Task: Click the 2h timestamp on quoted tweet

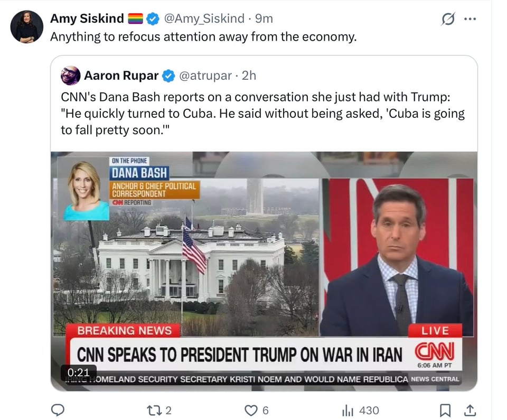Action: point(248,76)
